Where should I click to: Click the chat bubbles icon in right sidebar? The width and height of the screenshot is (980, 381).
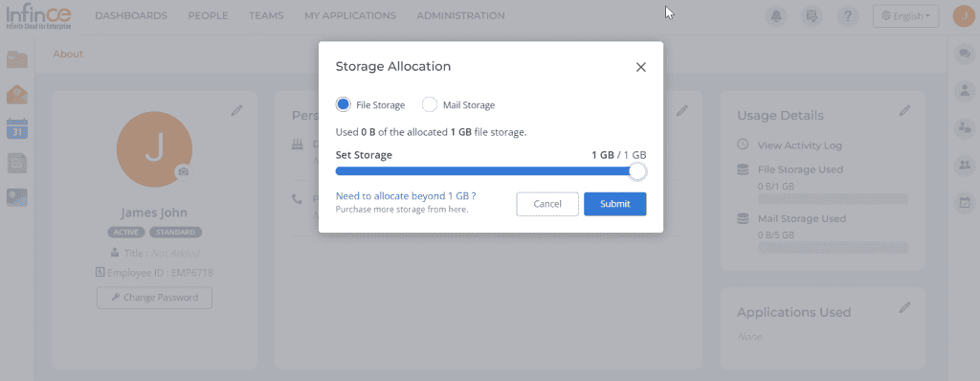click(x=964, y=55)
